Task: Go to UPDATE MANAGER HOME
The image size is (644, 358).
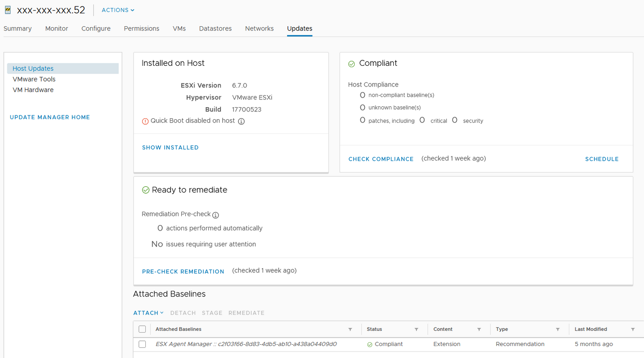Action: 50,117
